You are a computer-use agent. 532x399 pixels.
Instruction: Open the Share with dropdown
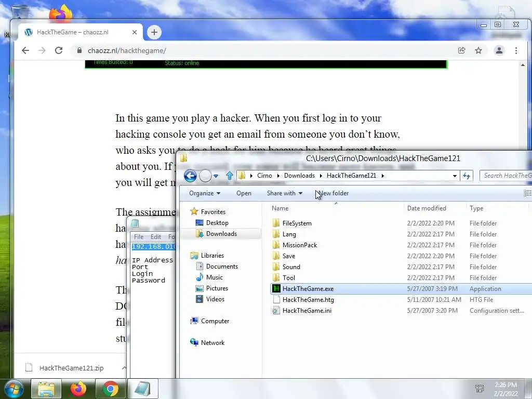(284, 193)
